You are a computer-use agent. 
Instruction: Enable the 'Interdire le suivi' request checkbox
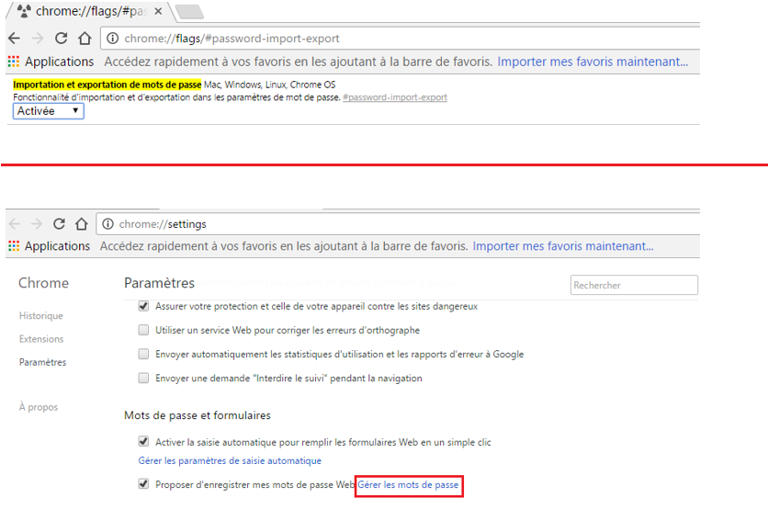point(143,378)
